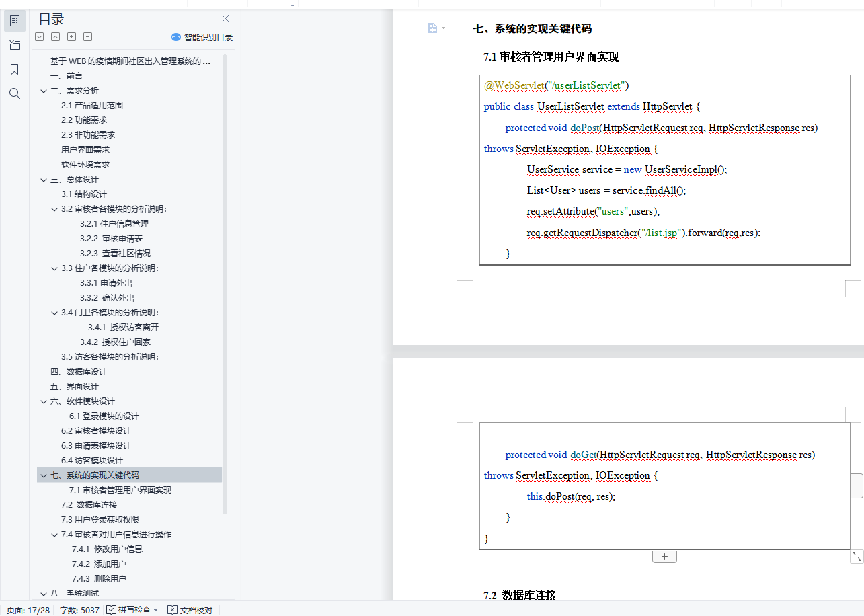Jump to 2.1 产品适用范围
Screen dimensions: 864x616
(92, 105)
